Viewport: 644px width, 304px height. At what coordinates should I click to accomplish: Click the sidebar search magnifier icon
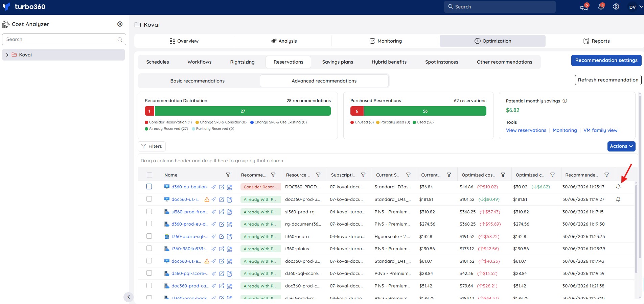[120, 40]
